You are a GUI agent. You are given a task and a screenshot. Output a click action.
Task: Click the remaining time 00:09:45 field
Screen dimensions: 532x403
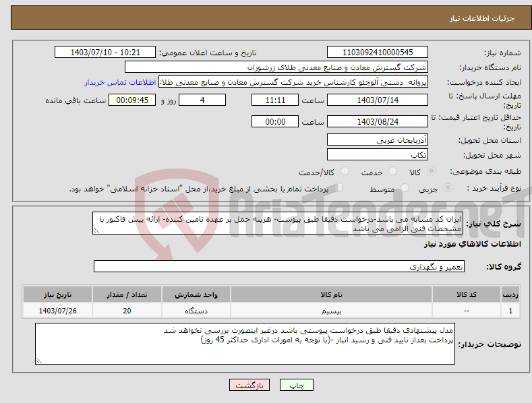tap(132, 100)
